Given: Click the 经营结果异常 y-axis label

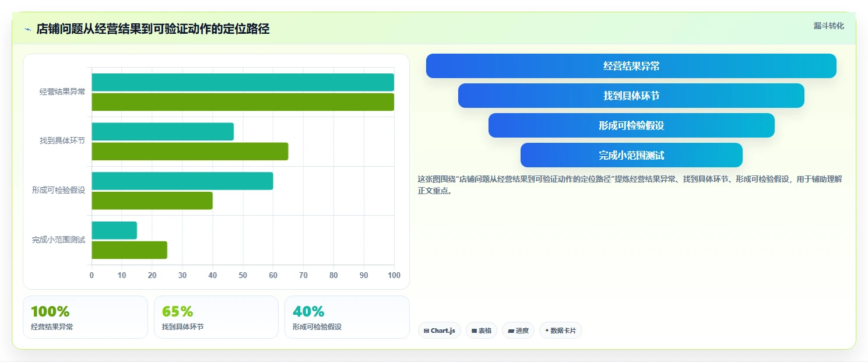Looking at the screenshot, I should [62, 92].
